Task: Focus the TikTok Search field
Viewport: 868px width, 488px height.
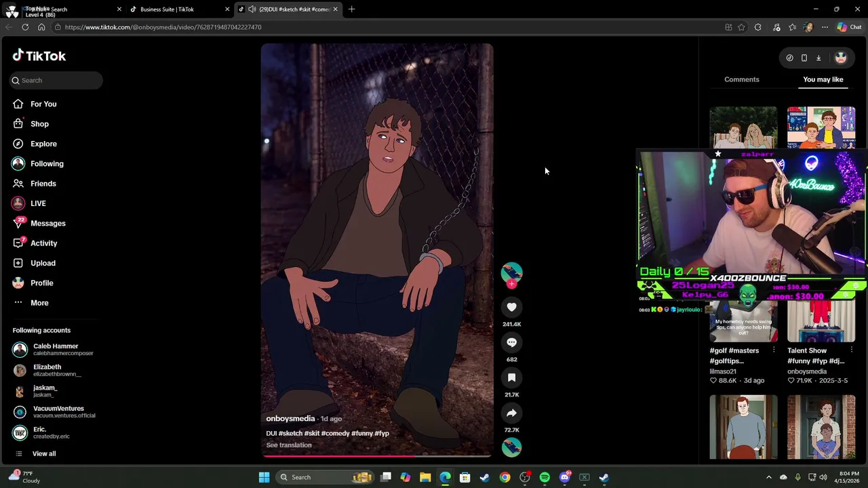Action: [x=56, y=80]
